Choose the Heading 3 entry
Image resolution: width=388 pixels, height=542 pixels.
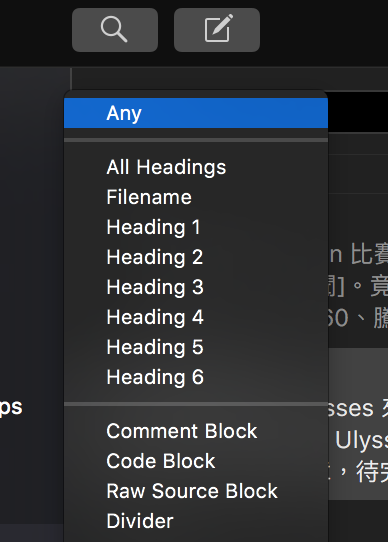(x=196, y=287)
